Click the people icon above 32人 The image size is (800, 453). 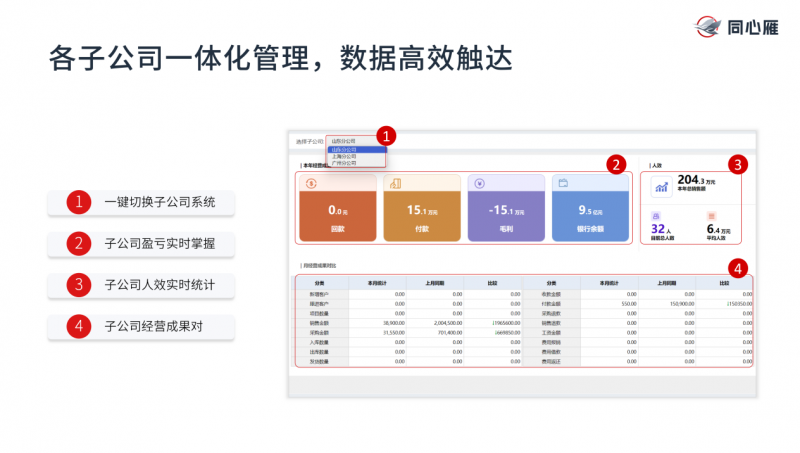pyautogui.click(x=656, y=216)
